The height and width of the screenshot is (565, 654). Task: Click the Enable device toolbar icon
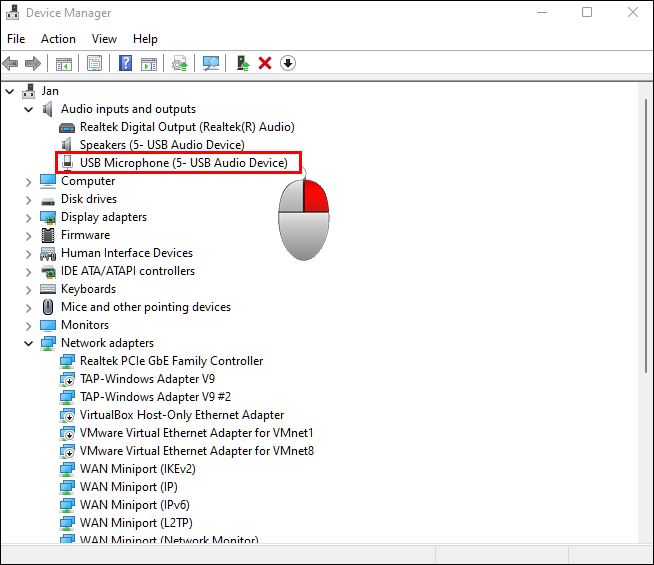point(243,63)
